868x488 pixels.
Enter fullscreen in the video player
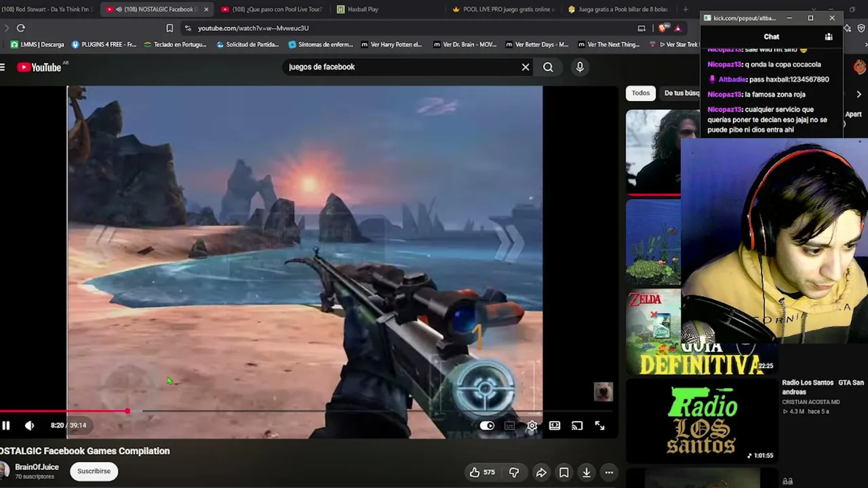pyautogui.click(x=599, y=426)
